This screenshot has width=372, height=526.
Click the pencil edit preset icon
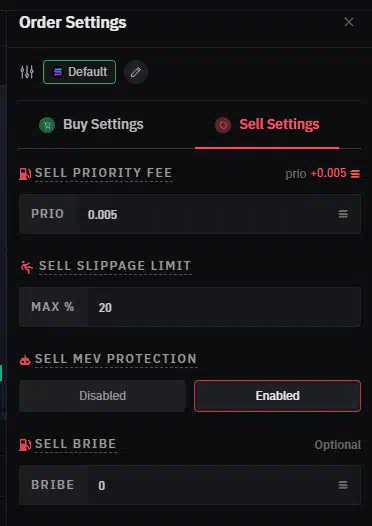(136, 72)
